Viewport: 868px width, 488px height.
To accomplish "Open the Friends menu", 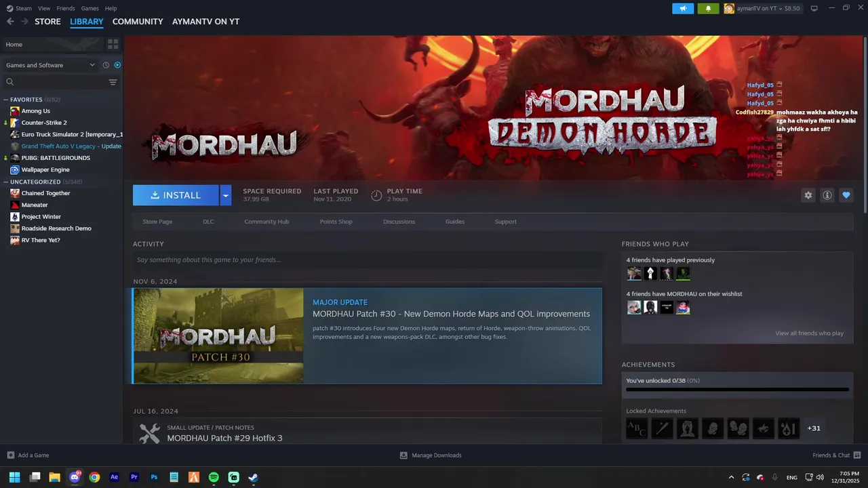I will tap(66, 8).
